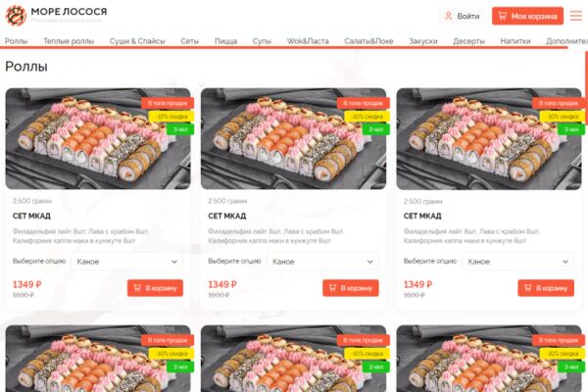Add first СЕТ МКАД to cart

pyautogui.click(x=155, y=288)
